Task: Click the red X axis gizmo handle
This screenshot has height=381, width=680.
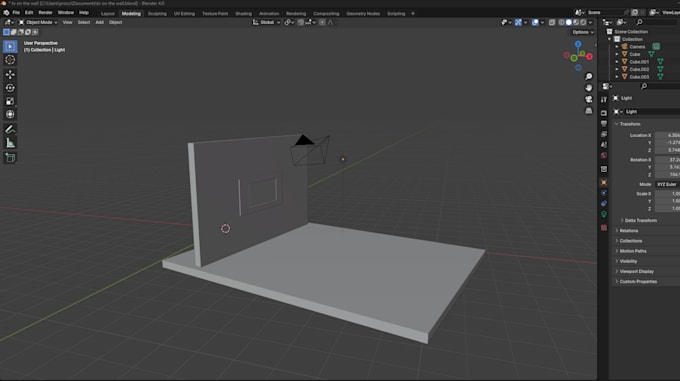Action: coord(589,57)
